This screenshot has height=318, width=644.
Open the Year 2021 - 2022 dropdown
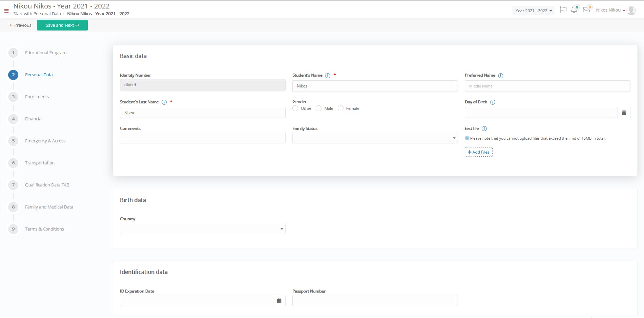[x=534, y=11]
